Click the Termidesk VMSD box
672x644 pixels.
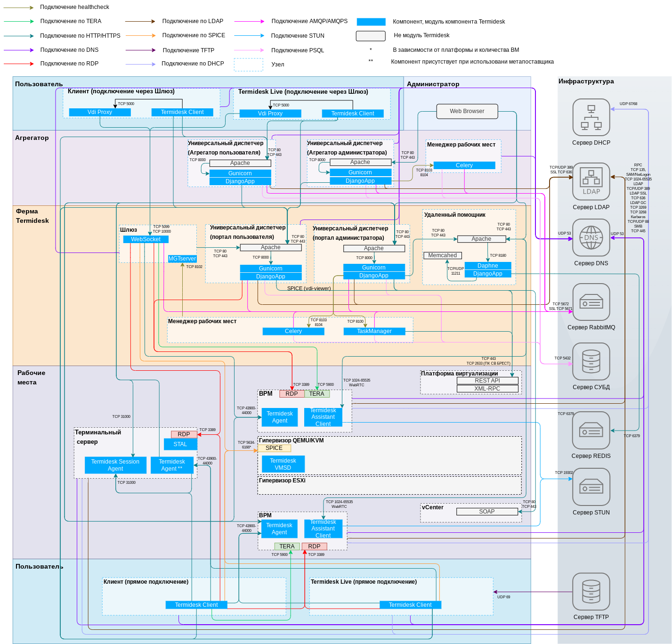pos(283,464)
